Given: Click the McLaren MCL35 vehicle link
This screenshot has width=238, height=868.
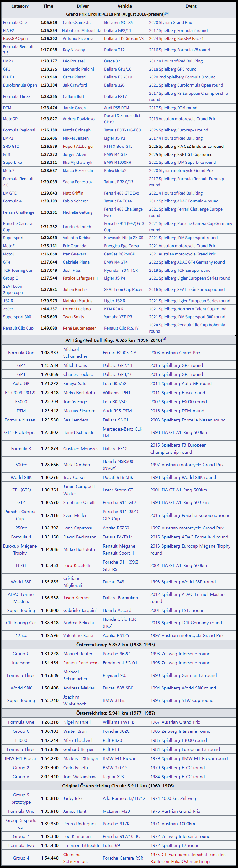Looking at the screenshot, I should (118, 23).
